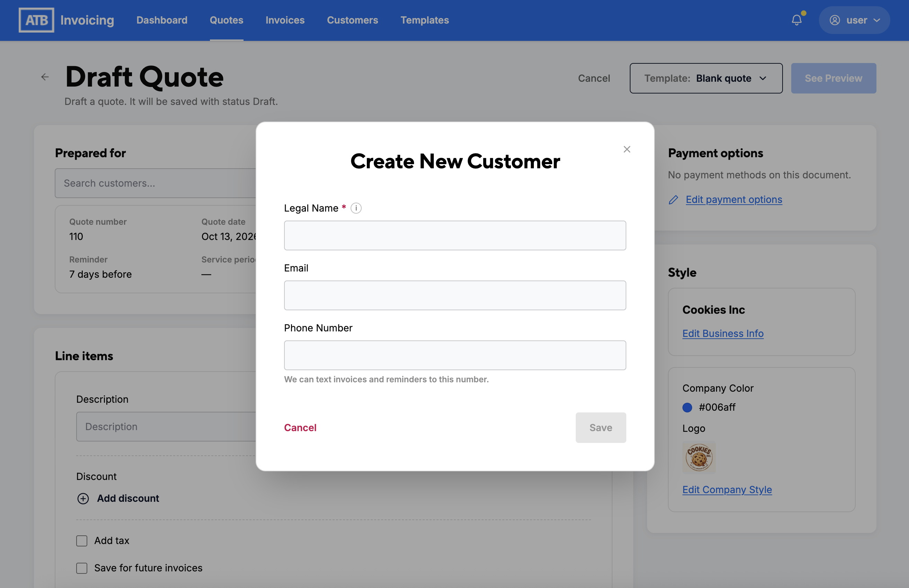
Task: Click the company color blue swatch
Action: (x=687, y=407)
